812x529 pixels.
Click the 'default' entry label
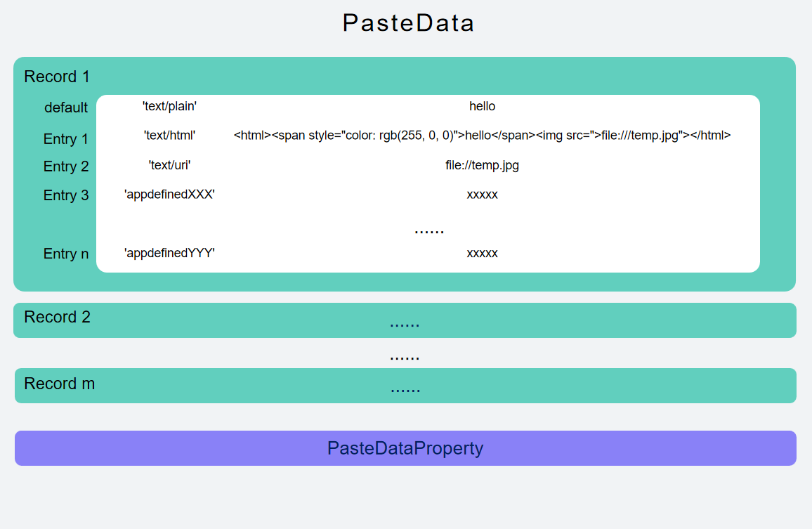click(66, 107)
